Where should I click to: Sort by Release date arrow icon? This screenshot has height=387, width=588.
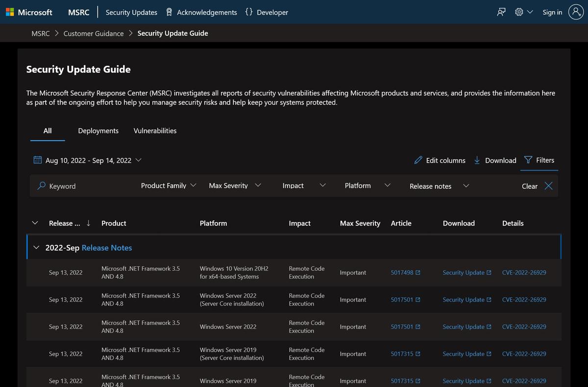88,223
